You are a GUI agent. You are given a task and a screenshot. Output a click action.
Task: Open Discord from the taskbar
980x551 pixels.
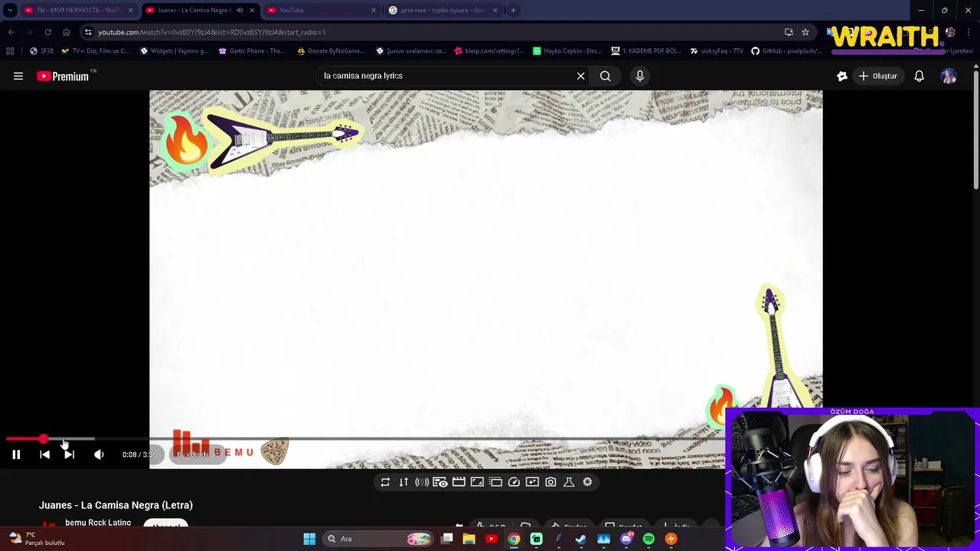coord(626,539)
